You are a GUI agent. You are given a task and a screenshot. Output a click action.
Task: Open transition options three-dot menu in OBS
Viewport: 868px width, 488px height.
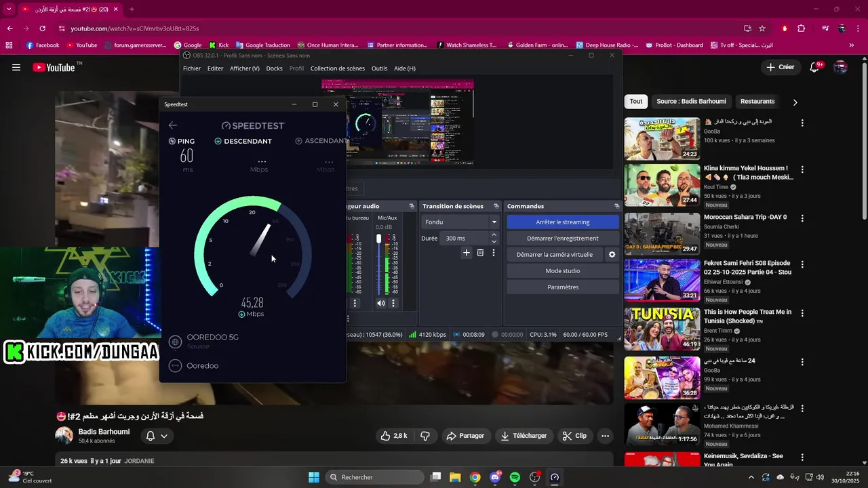pyautogui.click(x=494, y=253)
